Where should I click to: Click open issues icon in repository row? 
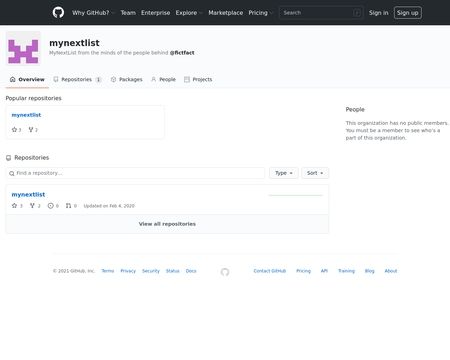coord(51,206)
